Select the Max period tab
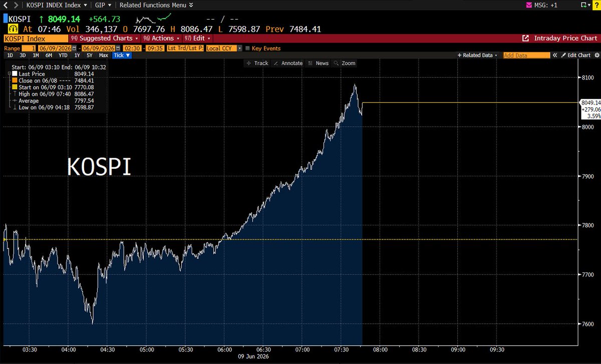This screenshot has height=364, width=601. coord(104,56)
